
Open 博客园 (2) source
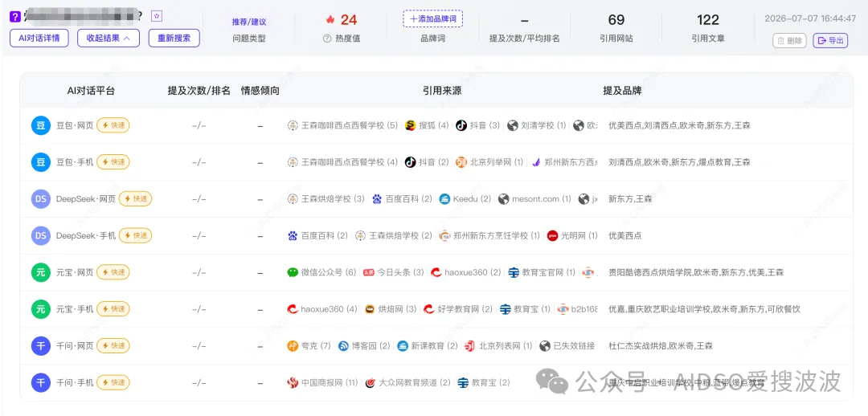[364, 346]
